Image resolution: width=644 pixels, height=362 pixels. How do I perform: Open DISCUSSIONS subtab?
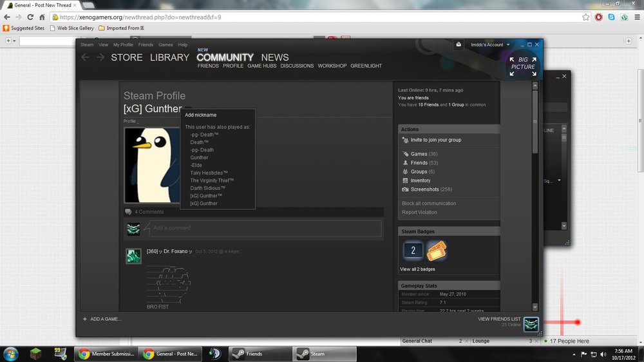(297, 66)
